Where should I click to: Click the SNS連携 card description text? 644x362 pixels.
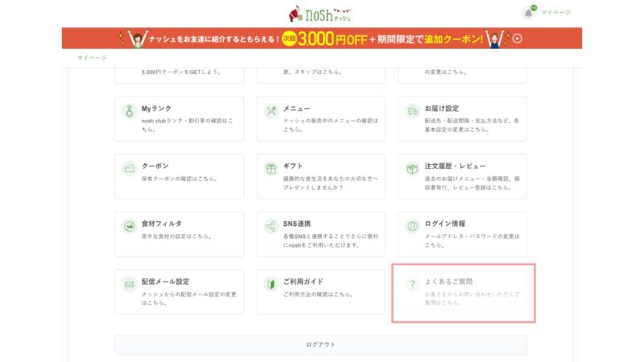331,241
